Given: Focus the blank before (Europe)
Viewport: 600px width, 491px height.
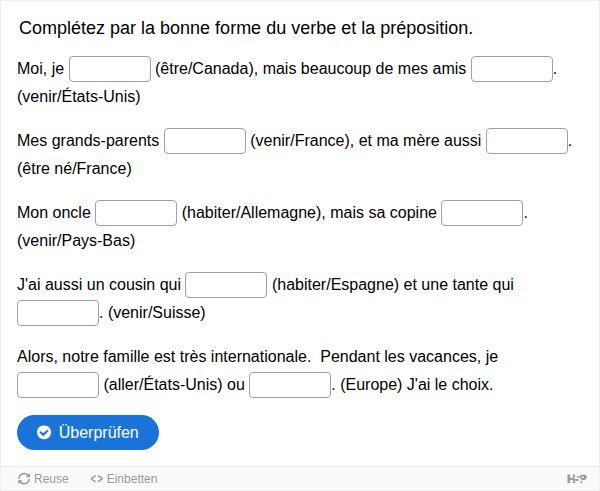Looking at the screenshot, I should click(290, 385).
